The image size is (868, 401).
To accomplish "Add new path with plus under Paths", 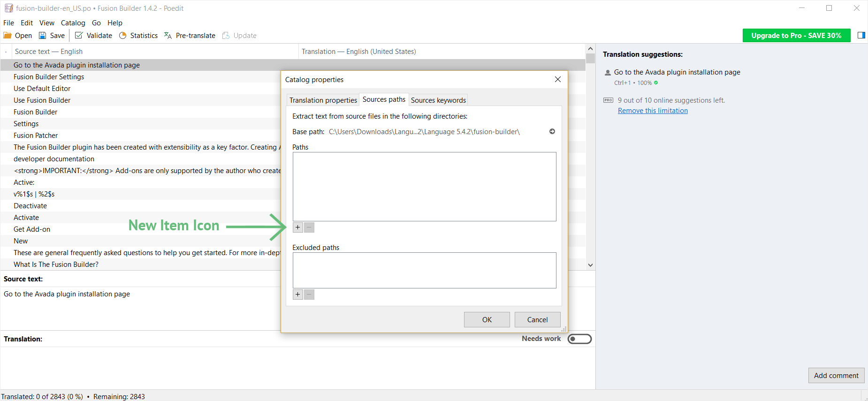I will coord(298,227).
